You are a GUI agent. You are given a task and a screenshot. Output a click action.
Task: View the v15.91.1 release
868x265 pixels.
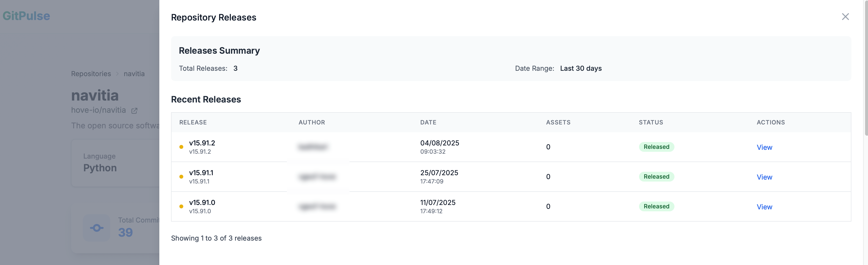coord(764,177)
